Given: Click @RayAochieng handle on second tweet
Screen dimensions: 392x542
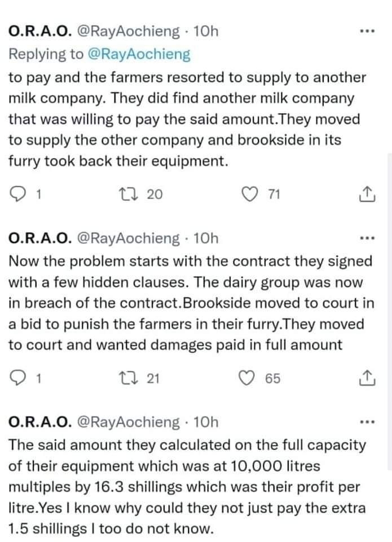Looking at the screenshot, I should tap(128, 238).
